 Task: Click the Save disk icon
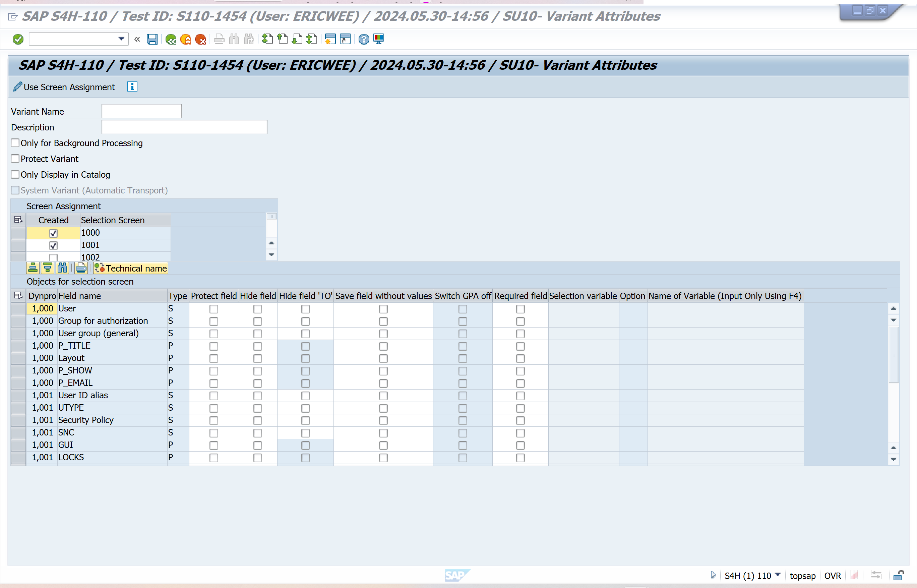(x=152, y=39)
